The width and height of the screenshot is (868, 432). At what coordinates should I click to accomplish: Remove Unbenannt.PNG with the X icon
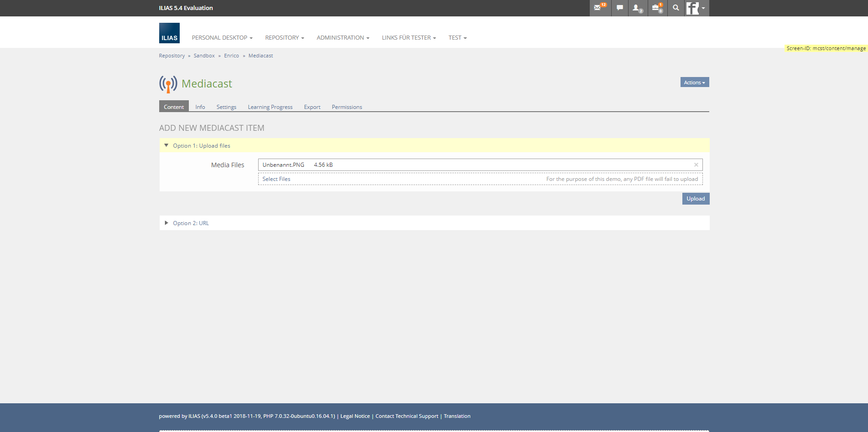tap(696, 165)
